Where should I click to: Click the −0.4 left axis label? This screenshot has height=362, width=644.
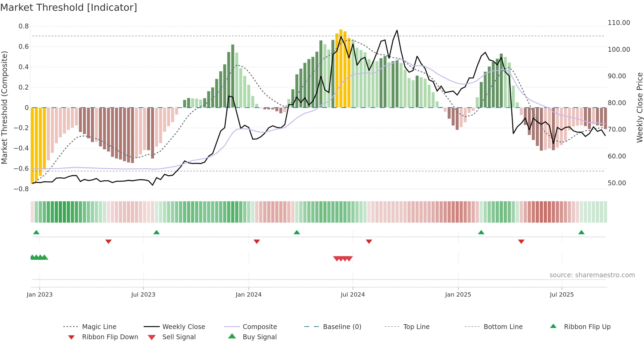pos(21,148)
